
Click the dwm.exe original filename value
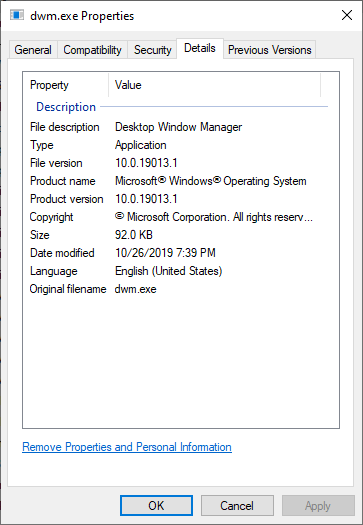point(136,289)
